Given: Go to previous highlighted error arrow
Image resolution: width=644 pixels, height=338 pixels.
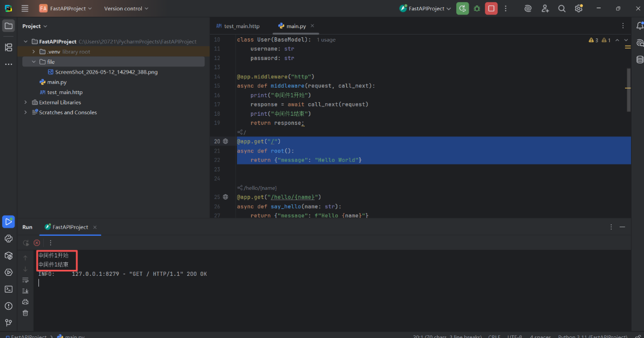Looking at the screenshot, I should 617,40.
